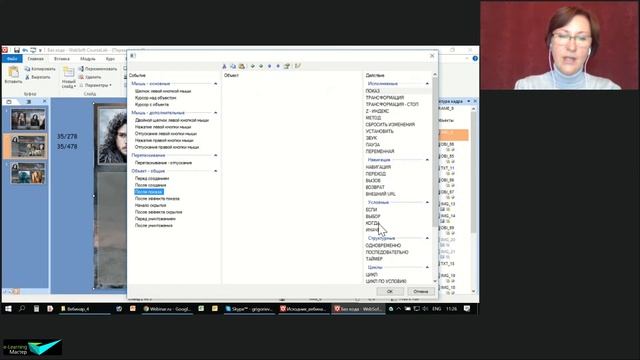Select Щелчок левой кнопкой мыши event
Image resolution: width=640 pixels, height=360 pixels.
coord(163,91)
